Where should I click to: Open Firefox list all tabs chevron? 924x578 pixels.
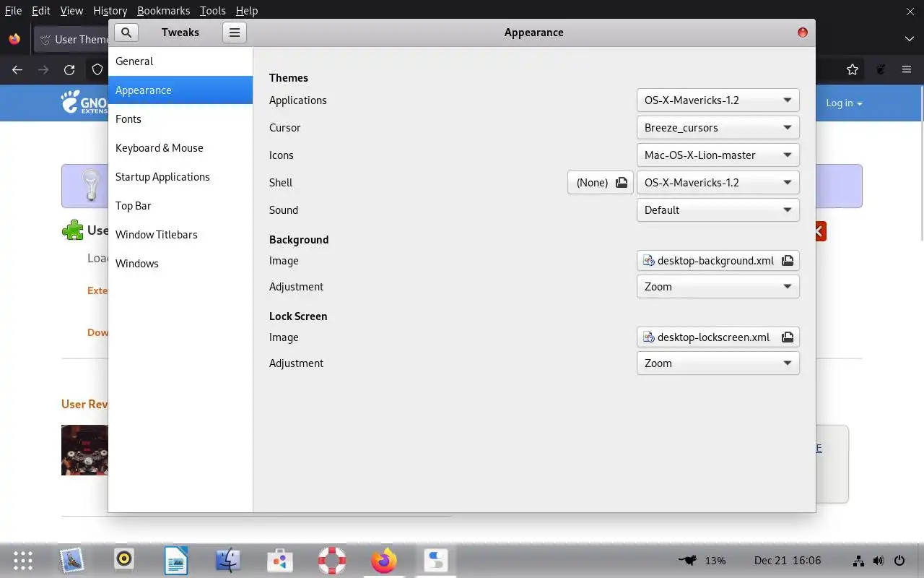[910, 39]
